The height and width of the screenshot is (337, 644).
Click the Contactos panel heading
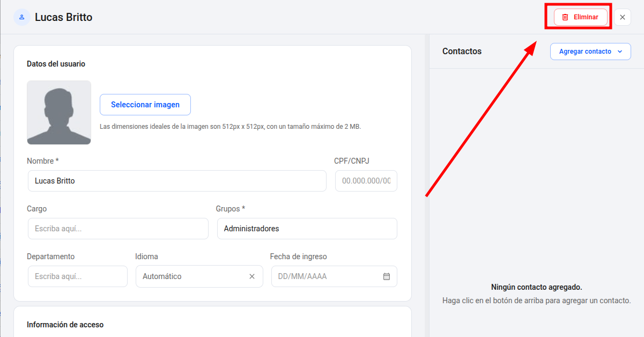click(x=462, y=52)
